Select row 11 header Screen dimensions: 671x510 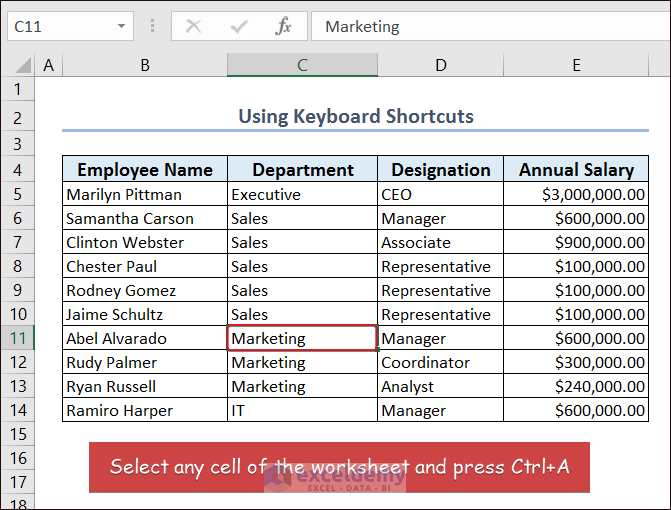(x=17, y=338)
